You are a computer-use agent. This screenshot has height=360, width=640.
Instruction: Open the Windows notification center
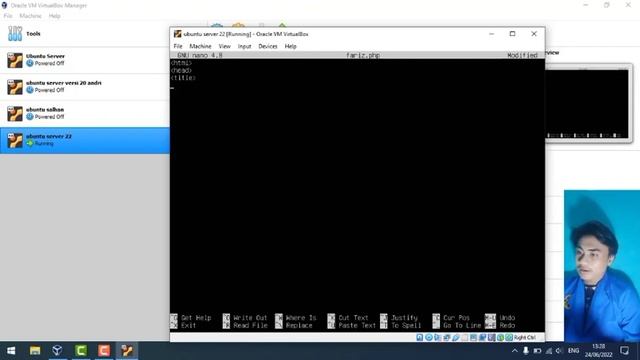624,351
